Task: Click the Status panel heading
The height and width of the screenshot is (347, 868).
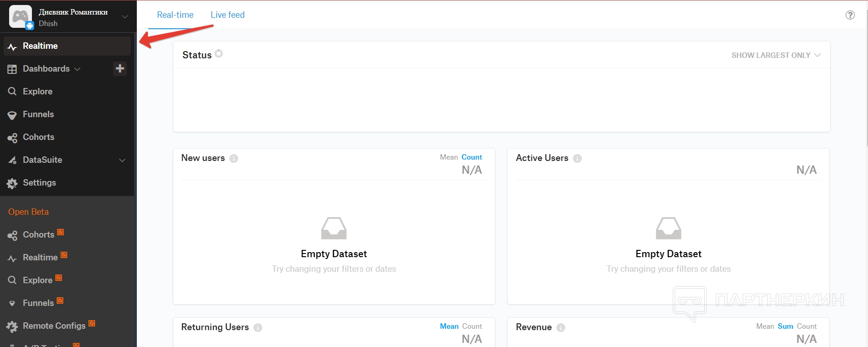Action: tap(197, 55)
